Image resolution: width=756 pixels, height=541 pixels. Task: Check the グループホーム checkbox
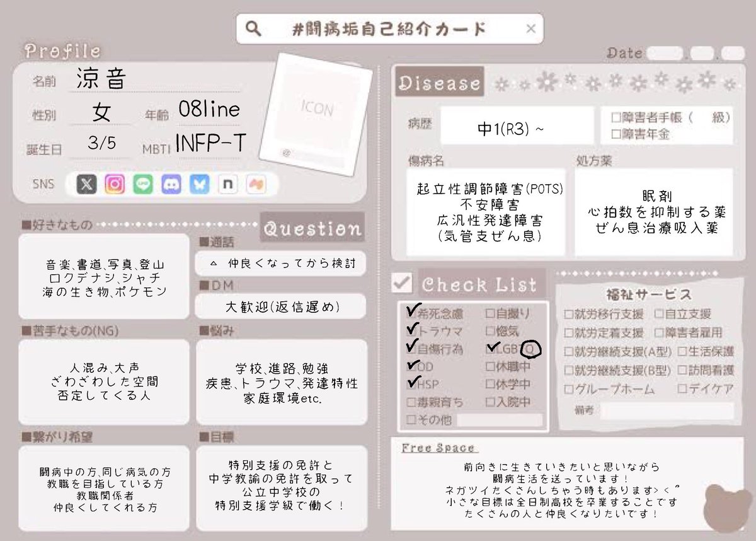(568, 390)
